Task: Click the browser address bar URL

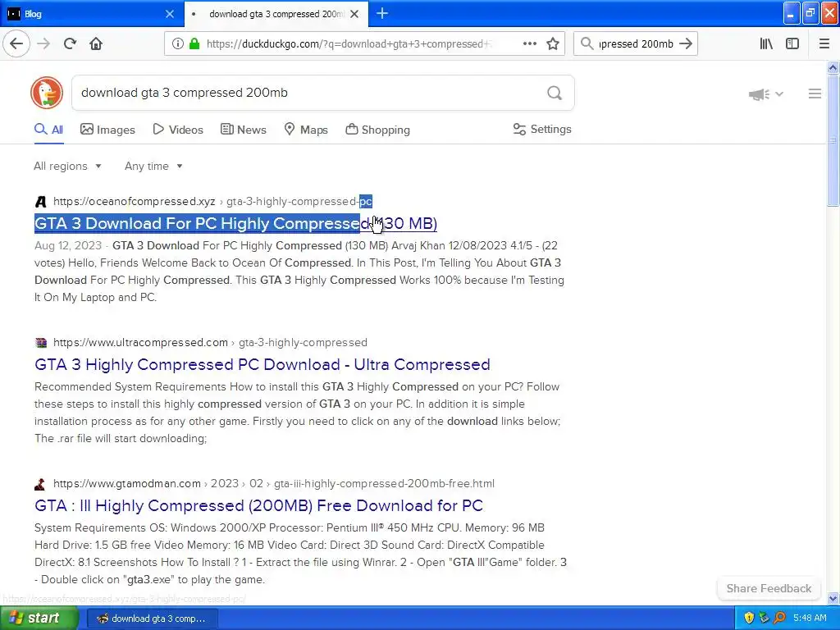Action: (348, 44)
